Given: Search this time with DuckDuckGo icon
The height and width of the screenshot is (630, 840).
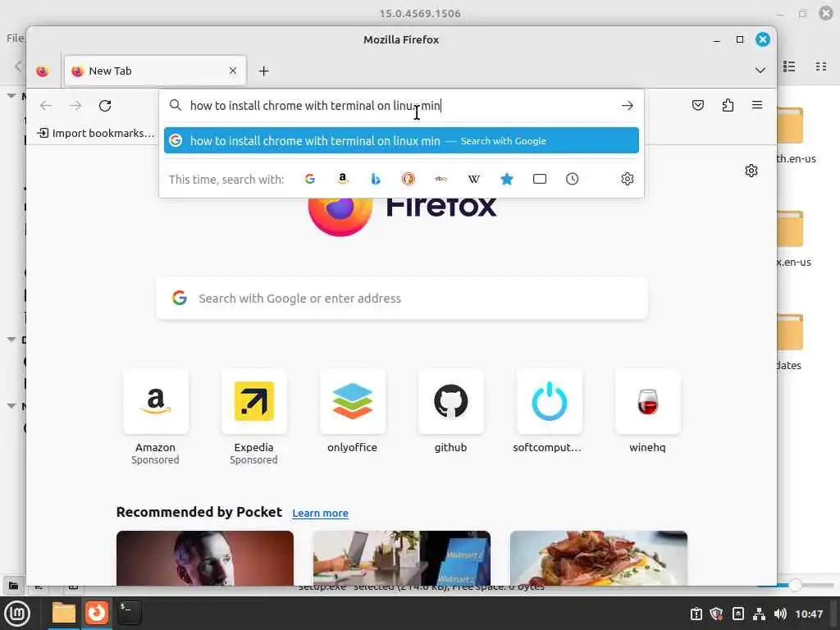Looking at the screenshot, I should (x=409, y=179).
